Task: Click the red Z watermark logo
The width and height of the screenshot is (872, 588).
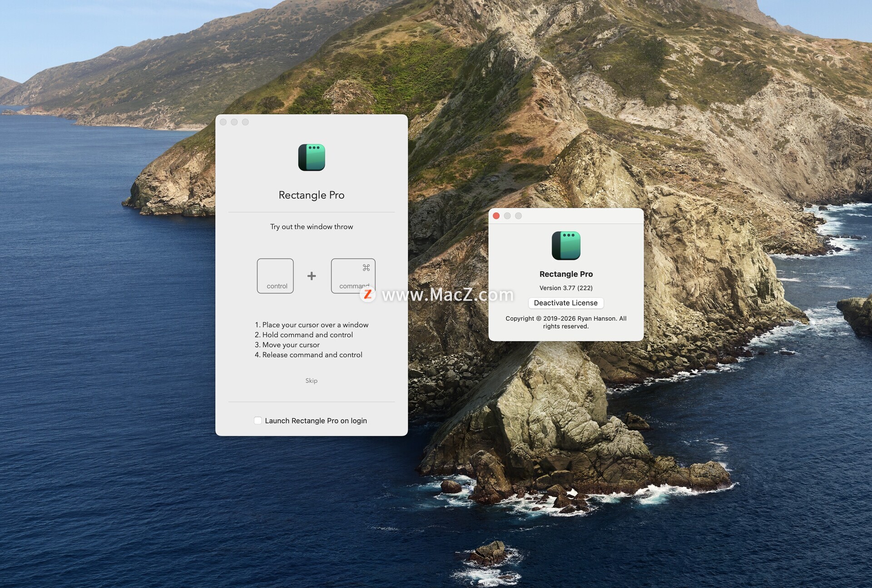Action: [x=368, y=295]
